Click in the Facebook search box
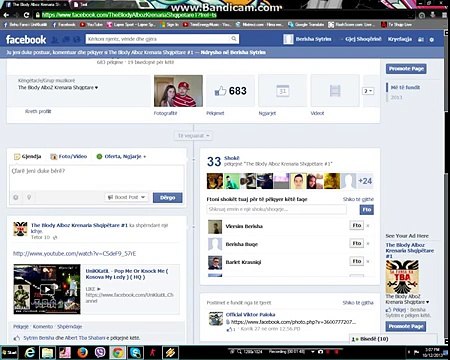450x360 pixels. click(158, 39)
